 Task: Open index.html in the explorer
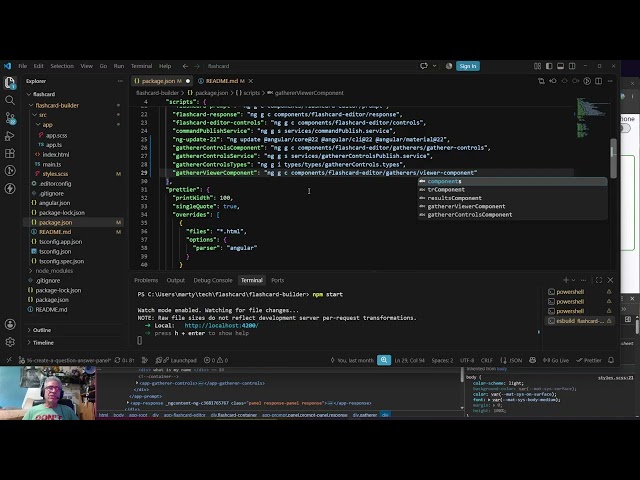tap(56, 155)
